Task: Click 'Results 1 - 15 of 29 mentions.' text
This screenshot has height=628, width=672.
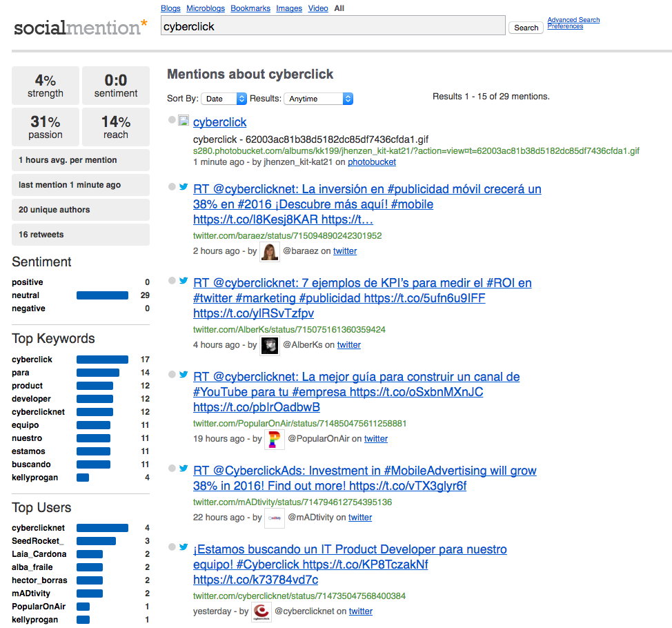Action: [x=491, y=97]
